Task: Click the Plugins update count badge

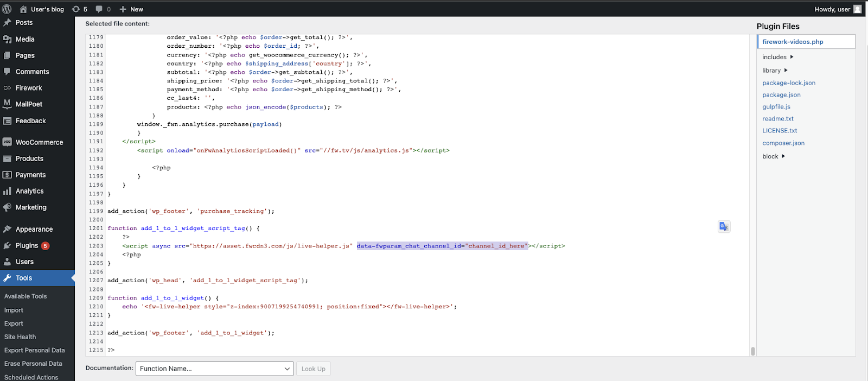Action: [46, 246]
